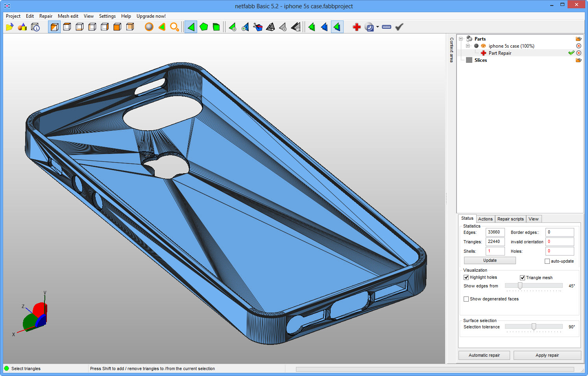Open the View menu
Screen dimensions: 588x376
pyautogui.click(x=89, y=16)
